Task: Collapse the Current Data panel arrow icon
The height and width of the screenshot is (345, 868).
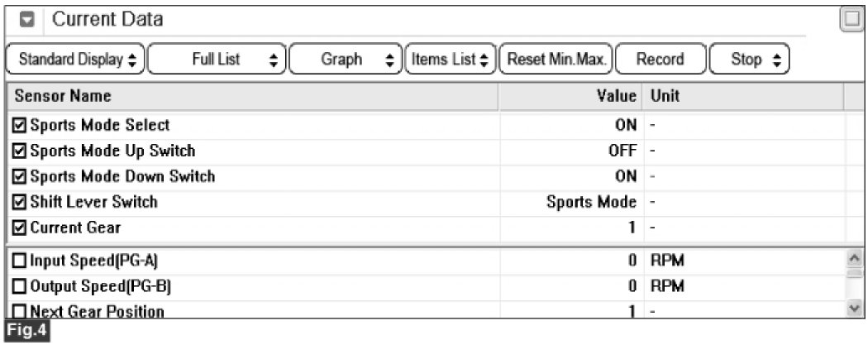Action: [x=25, y=18]
